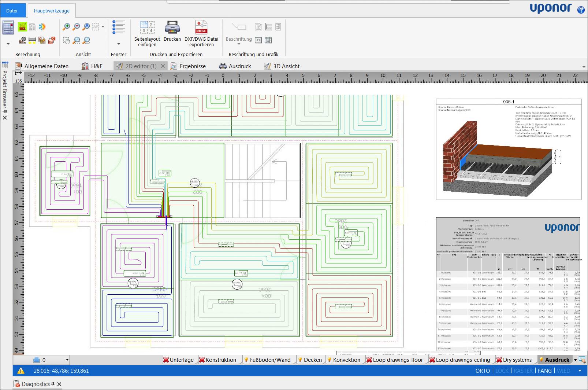This screenshot has width=588, height=390.
Task: Pin the Diagnostics panel
Action: coord(53,384)
